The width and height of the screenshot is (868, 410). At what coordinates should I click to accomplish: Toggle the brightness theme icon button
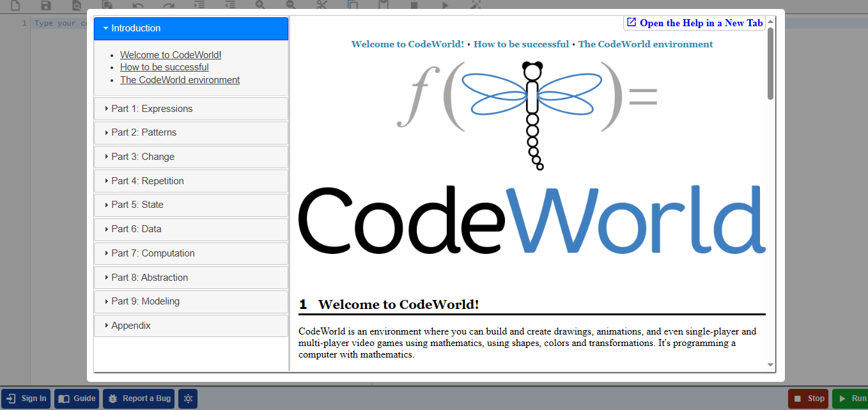tap(188, 398)
